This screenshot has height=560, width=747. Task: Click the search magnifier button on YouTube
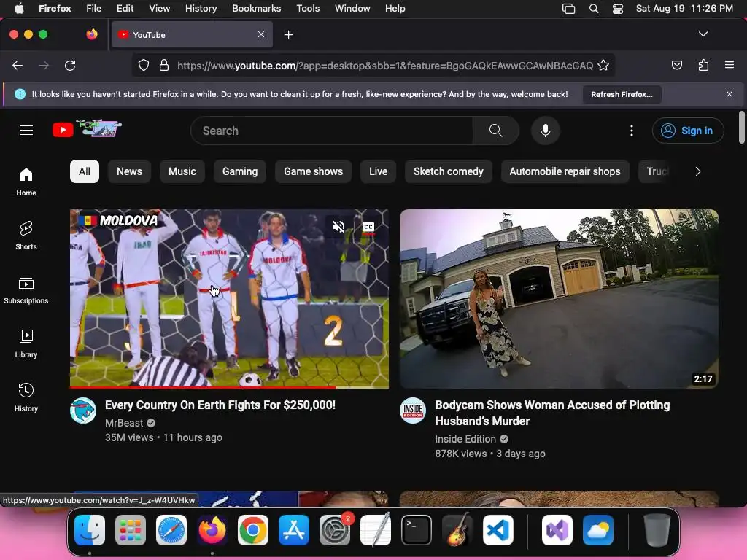(x=495, y=131)
